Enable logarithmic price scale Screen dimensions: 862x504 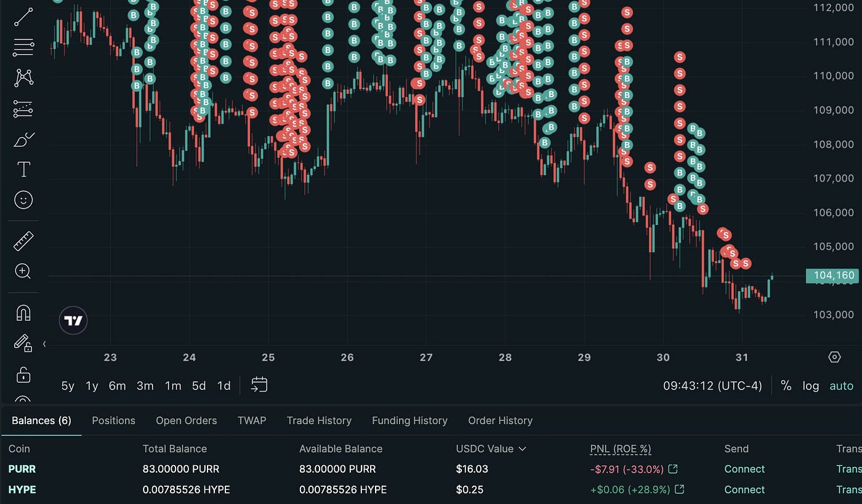point(810,386)
